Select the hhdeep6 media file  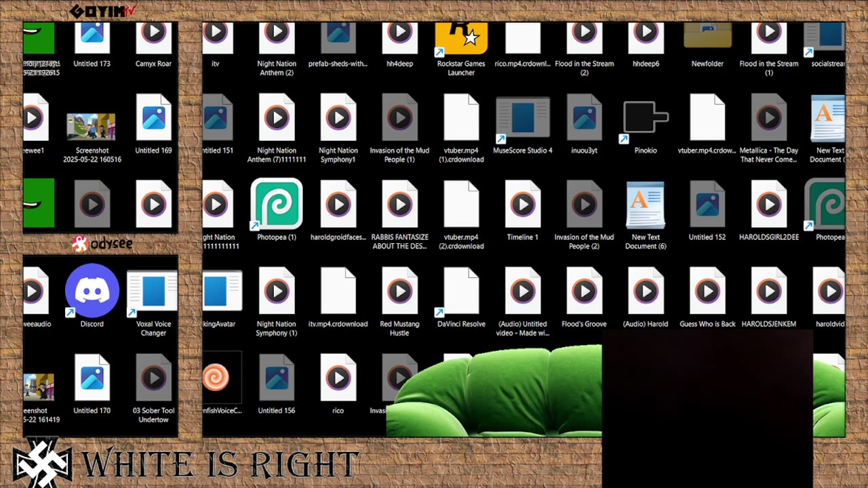point(646,37)
